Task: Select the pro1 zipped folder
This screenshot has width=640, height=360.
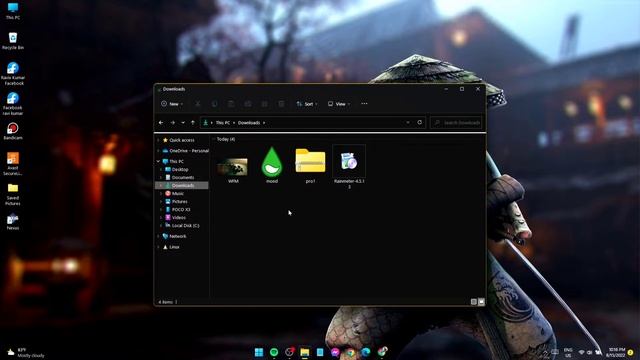Action: click(311, 165)
